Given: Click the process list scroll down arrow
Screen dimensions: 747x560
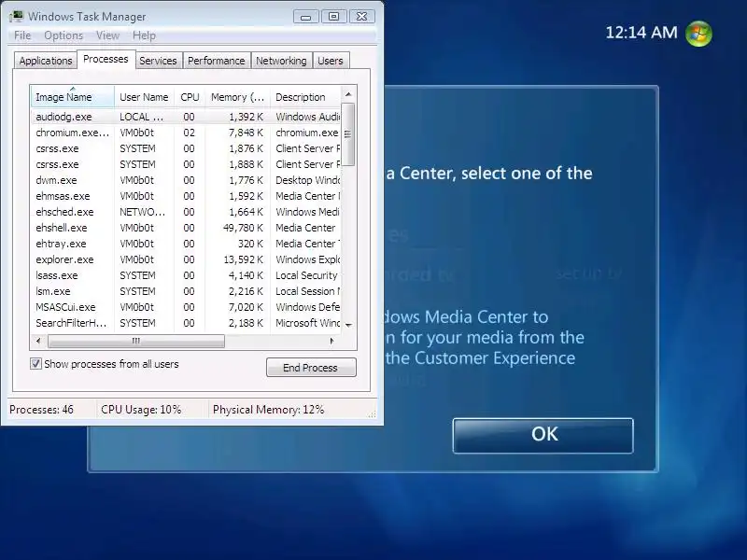Looking at the screenshot, I should pyautogui.click(x=348, y=325).
